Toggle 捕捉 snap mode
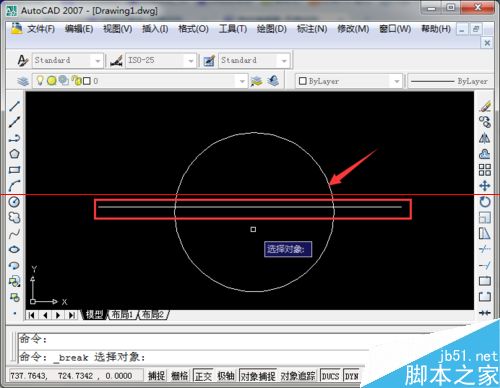Image resolution: width=500 pixels, height=388 pixels. (x=156, y=376)
